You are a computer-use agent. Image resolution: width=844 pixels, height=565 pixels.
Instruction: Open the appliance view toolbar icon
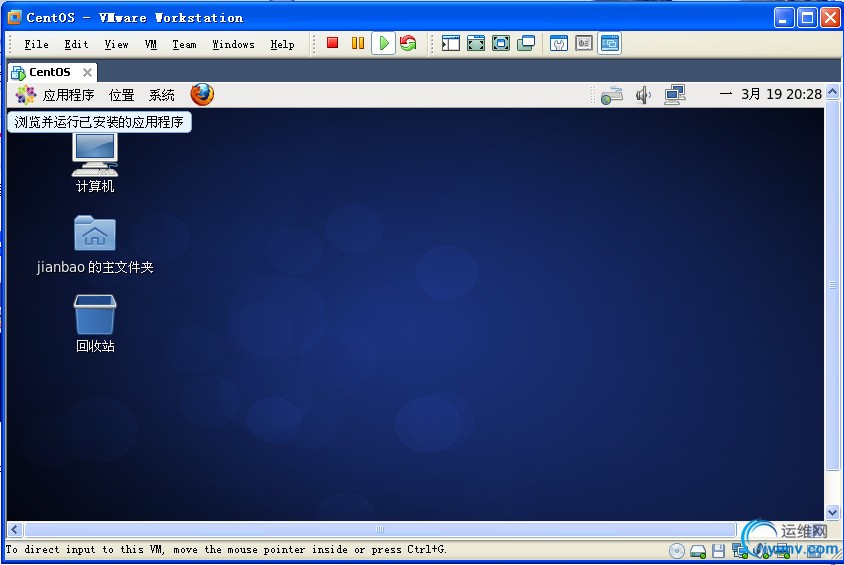[583, 43]
